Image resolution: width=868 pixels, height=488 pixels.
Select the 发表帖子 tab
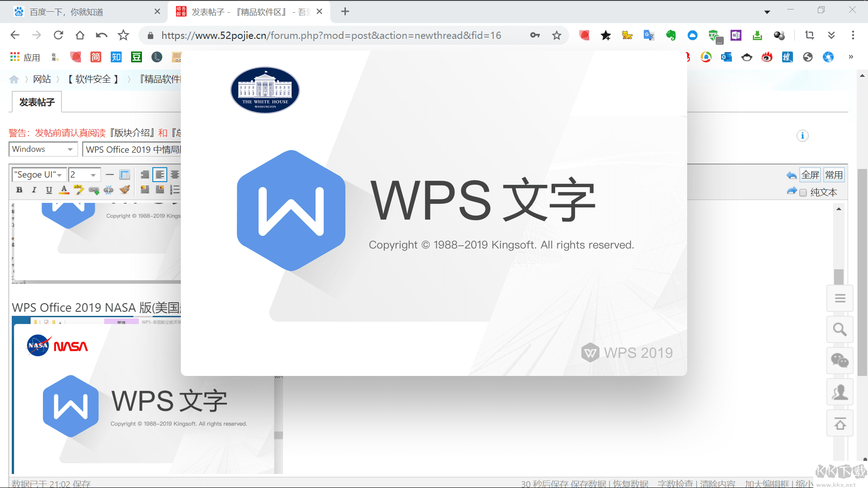(37, 103)
